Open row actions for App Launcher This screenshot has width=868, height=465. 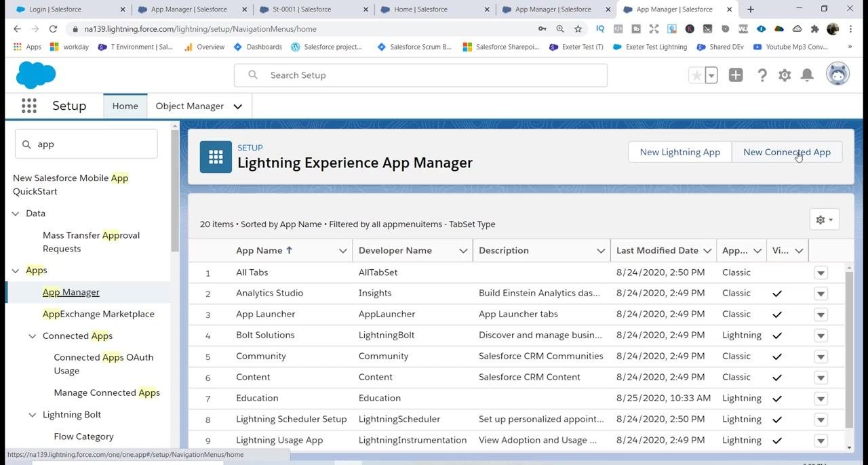pos(821,315)
